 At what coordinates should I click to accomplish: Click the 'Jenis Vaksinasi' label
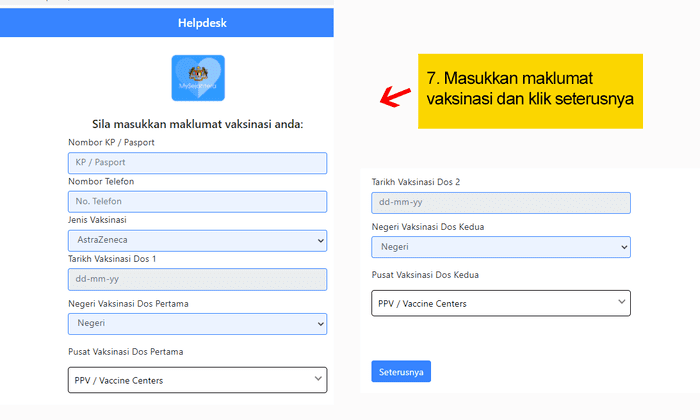pos(97,219)
